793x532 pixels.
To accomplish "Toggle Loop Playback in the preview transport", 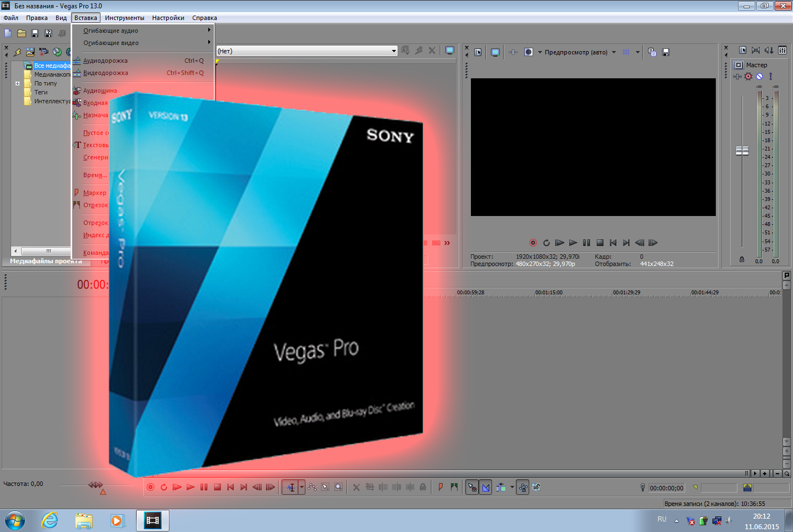I will pos(546,243).
